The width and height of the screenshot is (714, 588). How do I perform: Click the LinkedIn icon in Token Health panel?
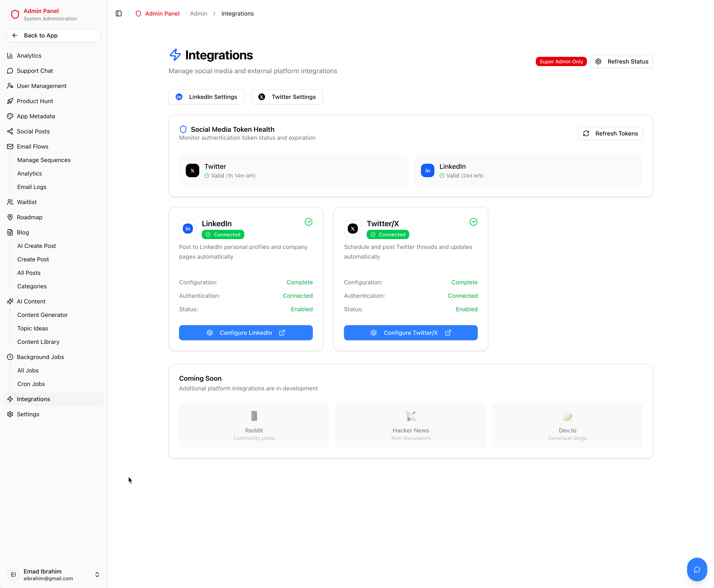pos(427,170)
